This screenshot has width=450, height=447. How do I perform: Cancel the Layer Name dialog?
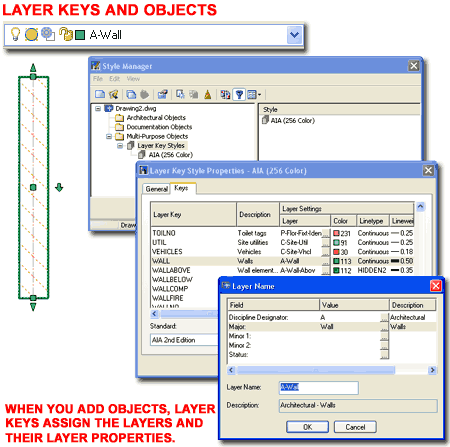pyautogui.click(x=355, y=427)
